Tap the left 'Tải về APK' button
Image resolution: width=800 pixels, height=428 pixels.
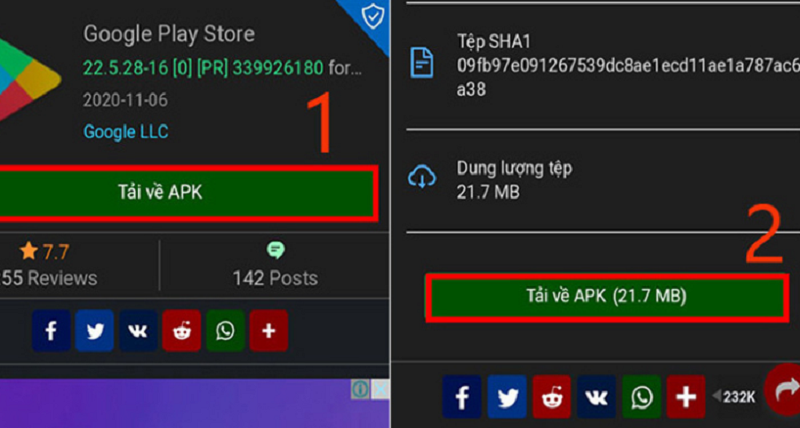pos(187,193)
